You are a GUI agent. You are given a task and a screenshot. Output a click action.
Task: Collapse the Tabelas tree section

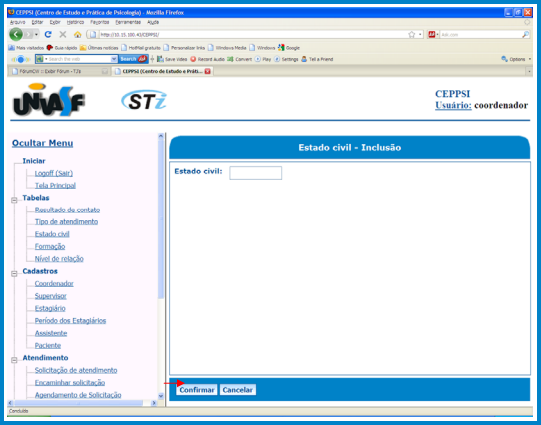pos(14,200)
